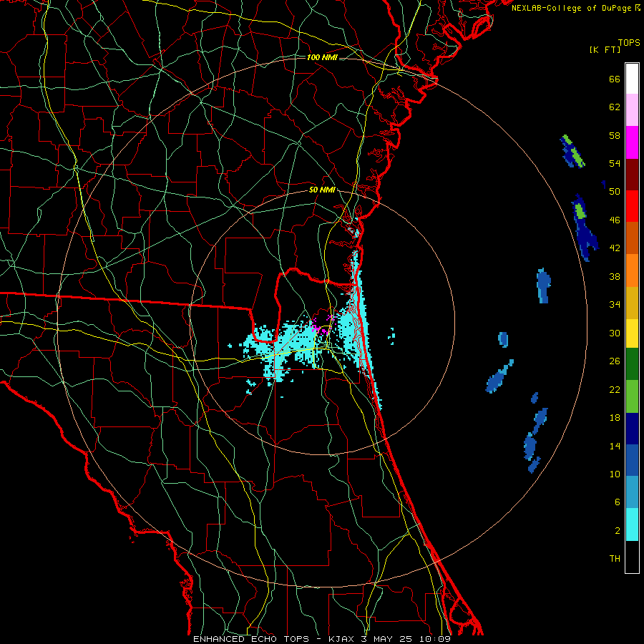Click the light pink 62 legend swatch
This screenshot has width=644, height=644.
tap(632, 110)
